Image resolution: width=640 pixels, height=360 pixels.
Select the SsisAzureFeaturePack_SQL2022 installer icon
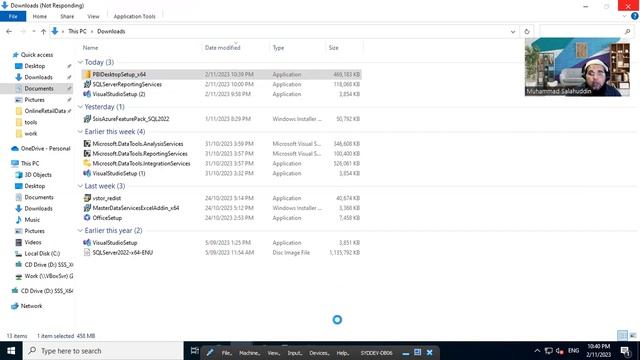(87, 119)
